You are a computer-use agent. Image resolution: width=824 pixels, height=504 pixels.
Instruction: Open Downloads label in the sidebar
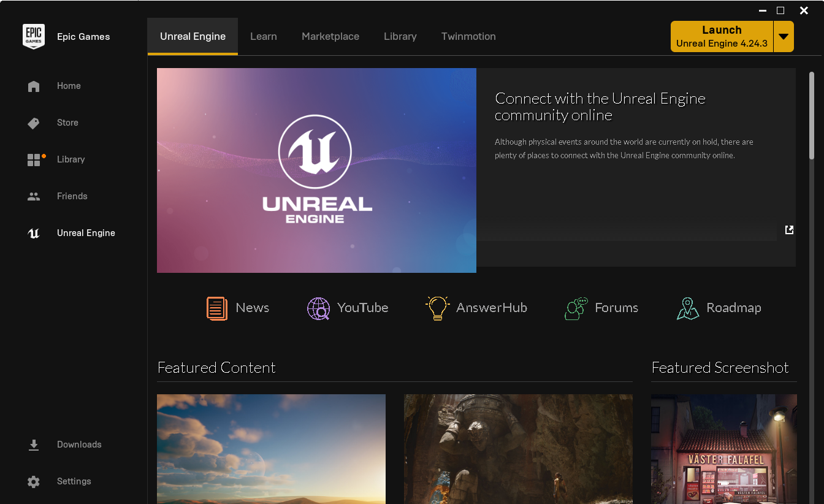79,445
